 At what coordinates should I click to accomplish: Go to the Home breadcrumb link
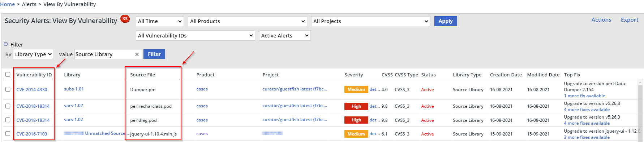(x=8, y=4)
